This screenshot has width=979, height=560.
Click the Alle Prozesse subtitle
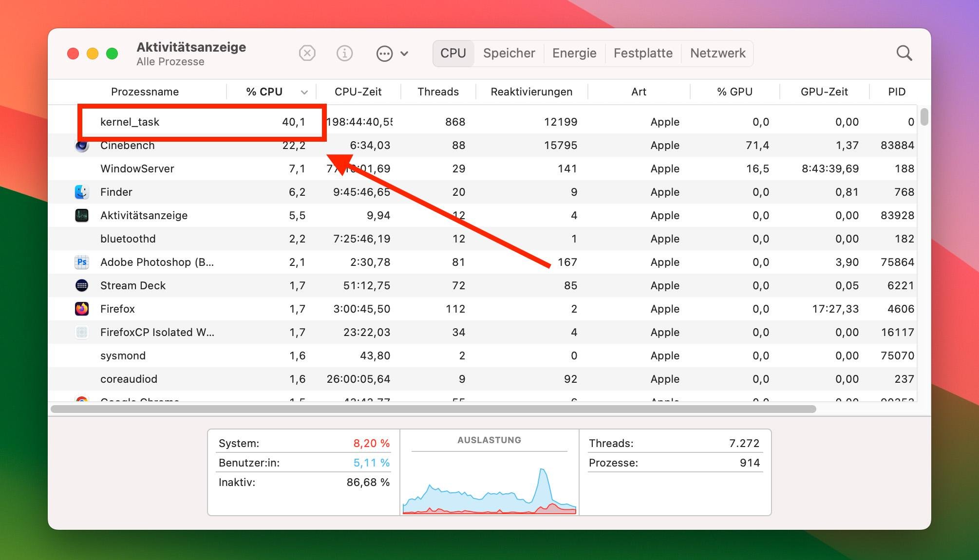(170, 62)
